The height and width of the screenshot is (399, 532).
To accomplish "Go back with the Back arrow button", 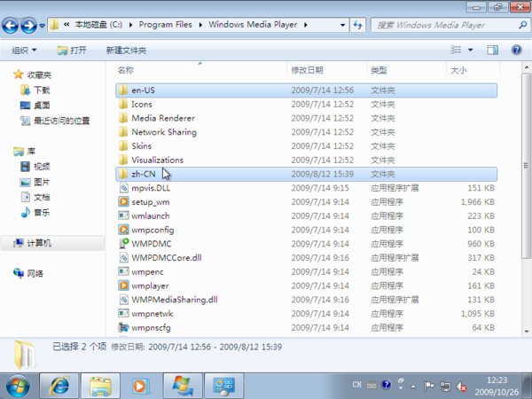I will (10, 25).
